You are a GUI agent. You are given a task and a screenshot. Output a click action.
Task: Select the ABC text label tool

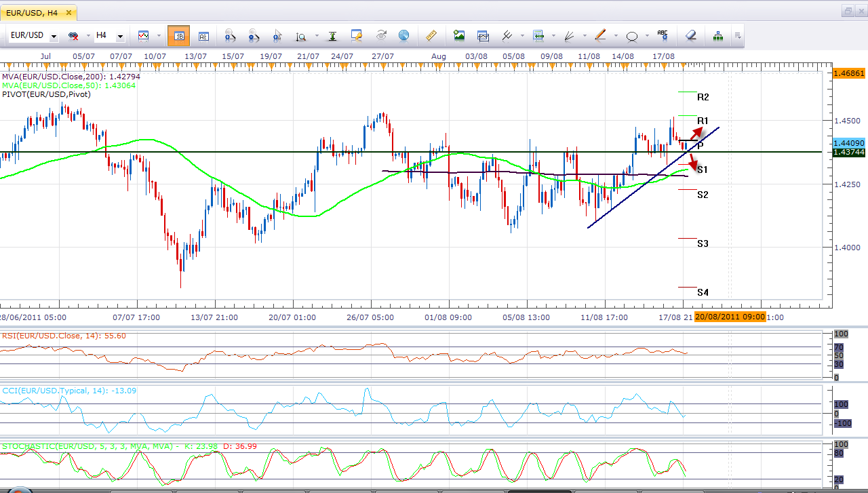tap(663, 35)
